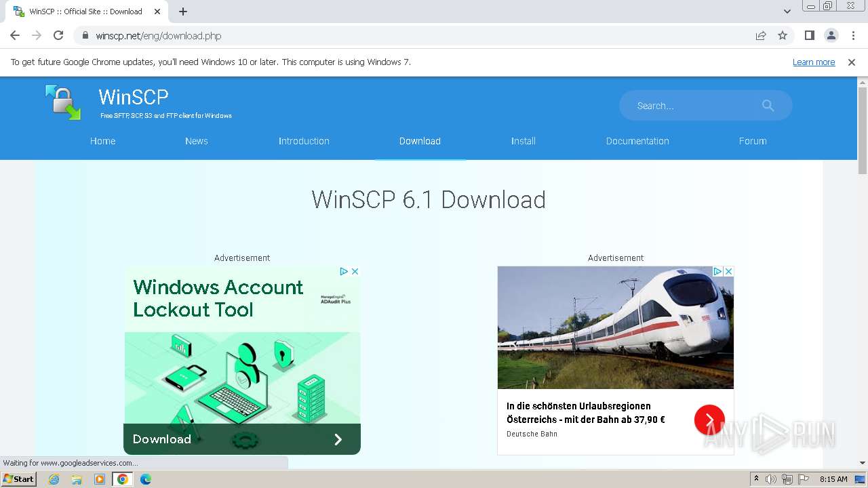This screenshot has height=488, width=868.
Task: Select the Download navigation item
Action: (x=420, y=141)
